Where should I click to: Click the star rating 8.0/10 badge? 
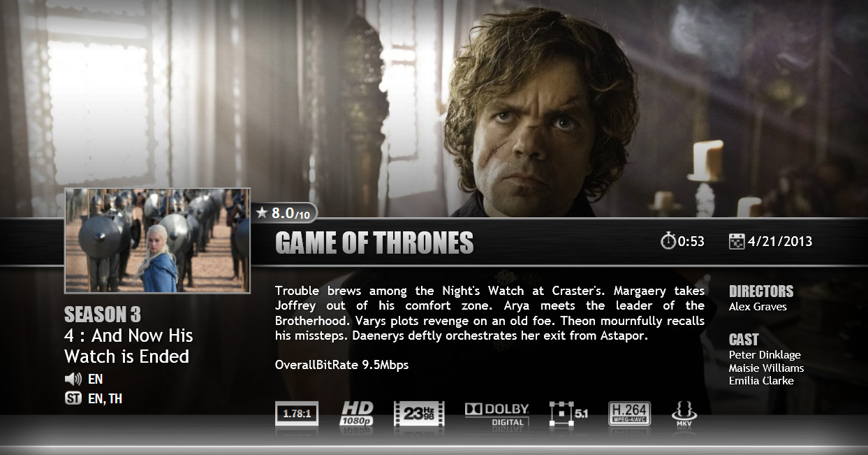click(285, 212)
